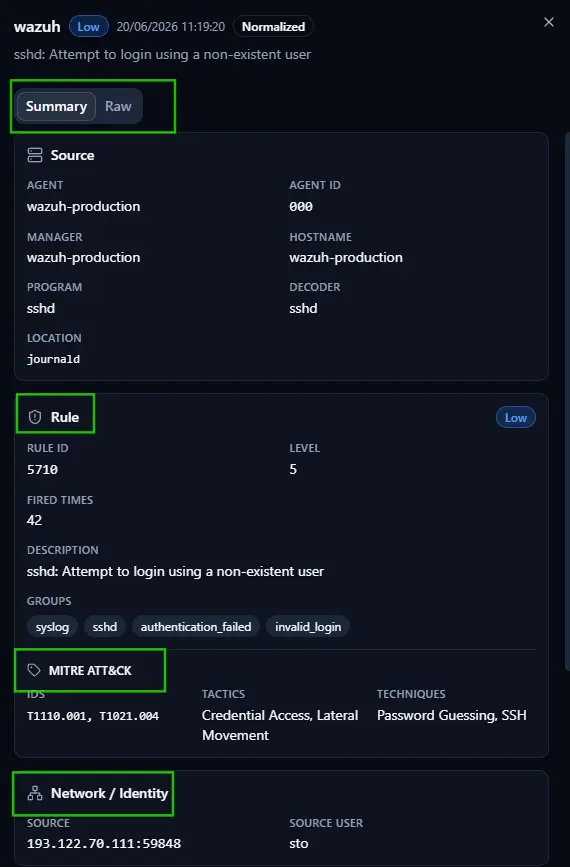Click the source user sto value
Viewport: 570px width, 867px height.
299,844
